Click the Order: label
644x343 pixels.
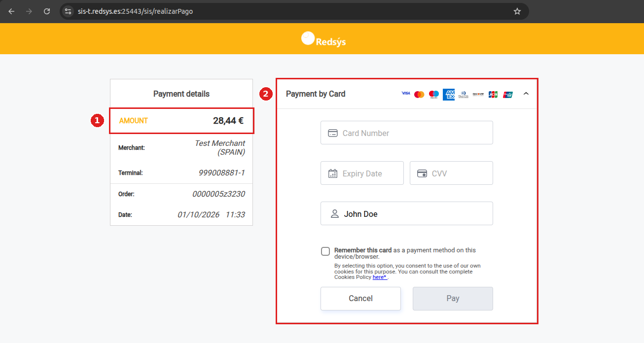(126, 194)
